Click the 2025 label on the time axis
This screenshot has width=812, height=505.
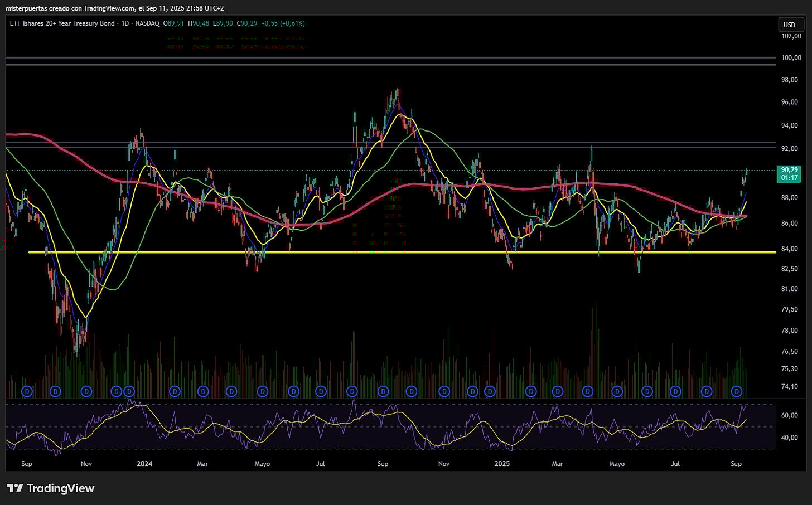pyautogui.click(x=502, y=464)
